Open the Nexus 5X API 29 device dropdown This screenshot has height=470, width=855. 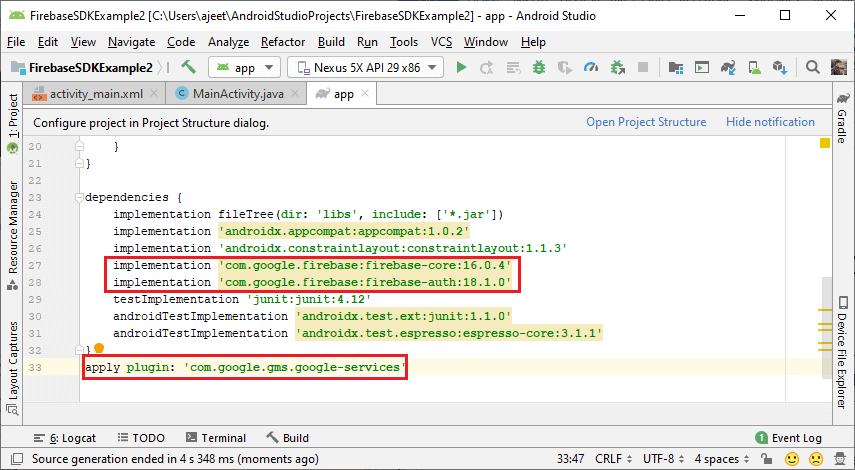click(365, 68)
